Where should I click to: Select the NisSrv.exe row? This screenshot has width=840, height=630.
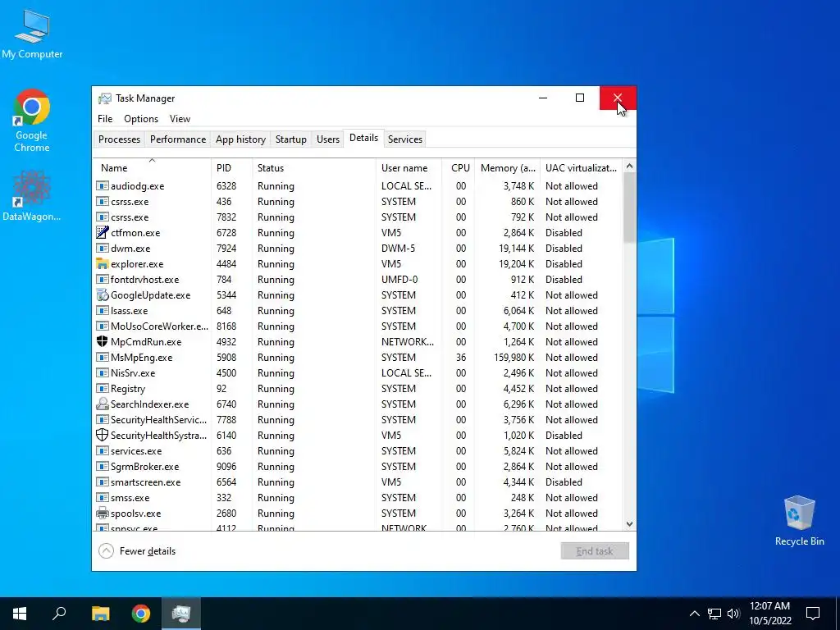(358, 373)
